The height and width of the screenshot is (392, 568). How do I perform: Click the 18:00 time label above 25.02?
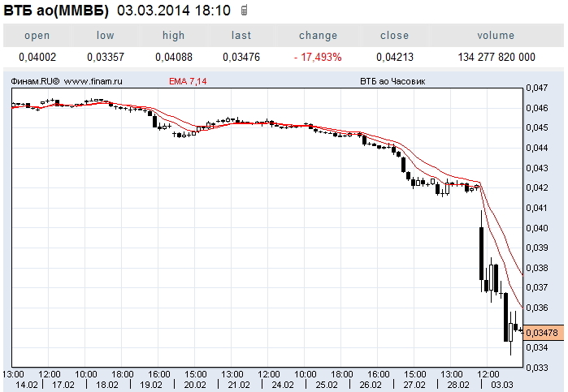(341, 374)
